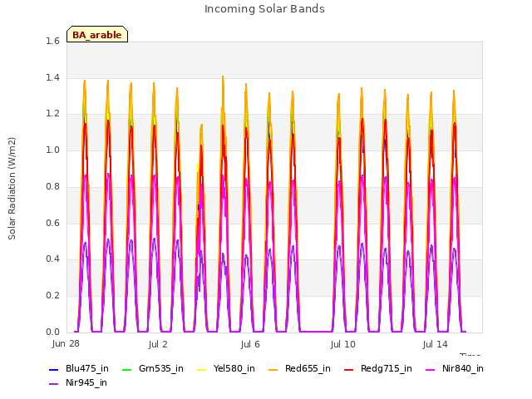Click the Jul 2 x-axis tick label
This screenshot has width=532, height=399.
[158, 345]
